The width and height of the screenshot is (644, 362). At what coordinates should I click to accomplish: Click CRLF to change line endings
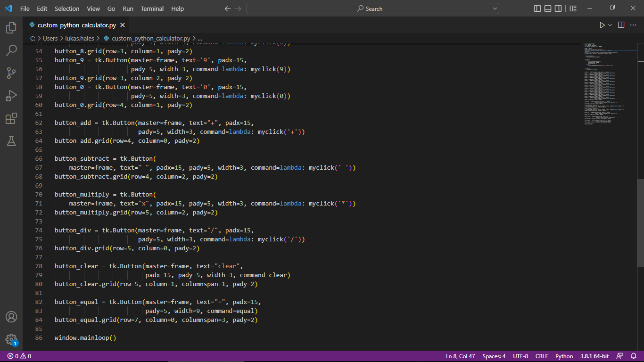point(541,356)
